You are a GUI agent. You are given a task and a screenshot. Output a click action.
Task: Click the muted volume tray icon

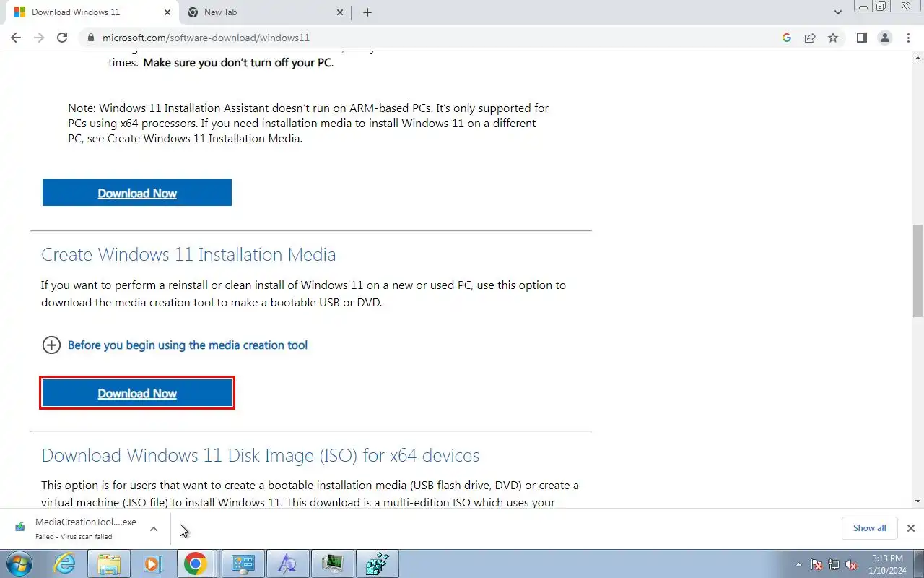click(x=852, y=564)
